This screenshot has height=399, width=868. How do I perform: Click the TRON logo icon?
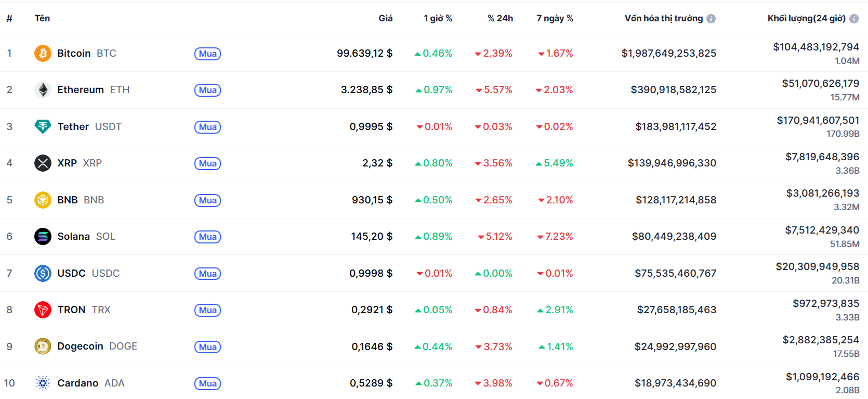click(43, 310)
